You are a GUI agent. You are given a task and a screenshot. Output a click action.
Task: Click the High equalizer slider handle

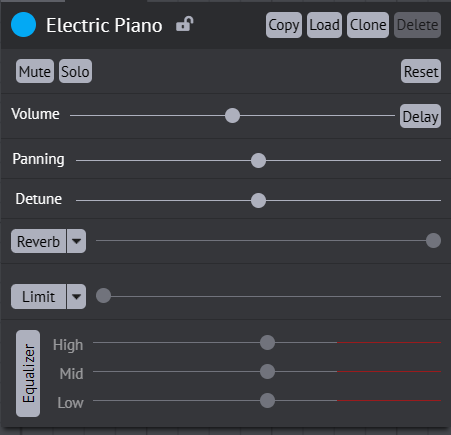tap(267, 343)
